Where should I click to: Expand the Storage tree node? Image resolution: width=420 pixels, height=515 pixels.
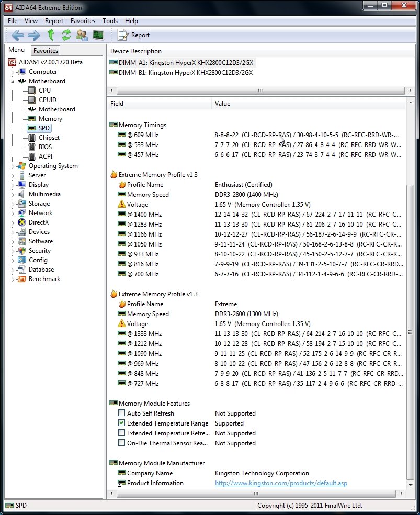pos(13,204)
